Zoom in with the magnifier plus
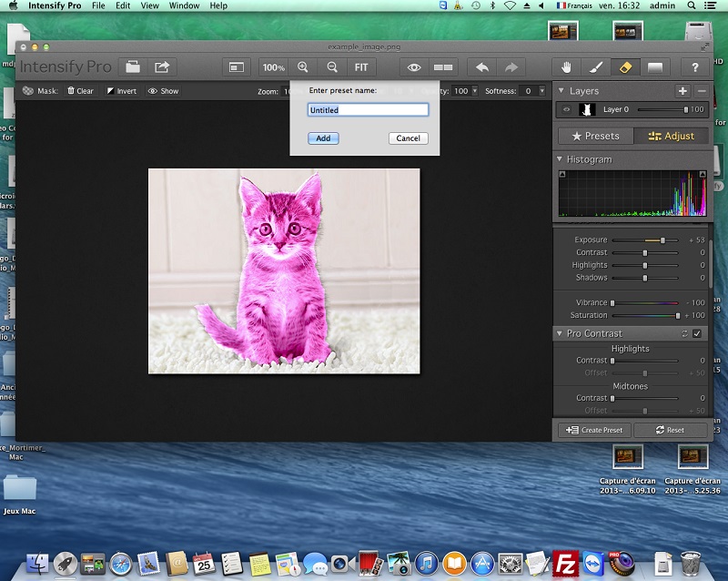728x581 pixels. (303, 66)
